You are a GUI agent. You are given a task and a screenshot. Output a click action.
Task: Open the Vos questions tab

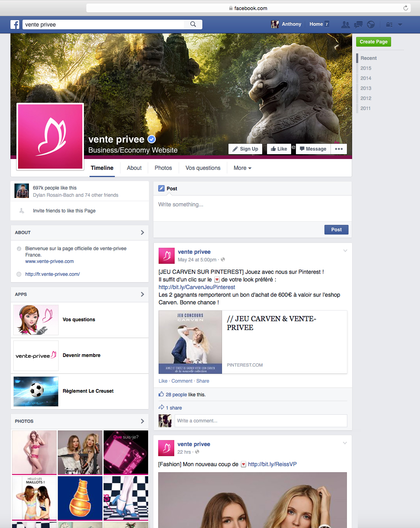coord(203,168)
